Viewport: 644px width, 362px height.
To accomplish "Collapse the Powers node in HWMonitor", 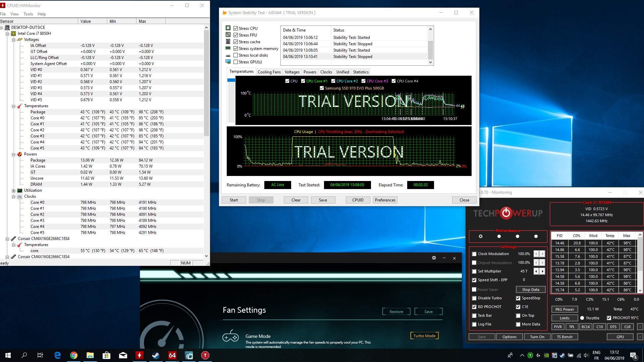I will point(14,155).
